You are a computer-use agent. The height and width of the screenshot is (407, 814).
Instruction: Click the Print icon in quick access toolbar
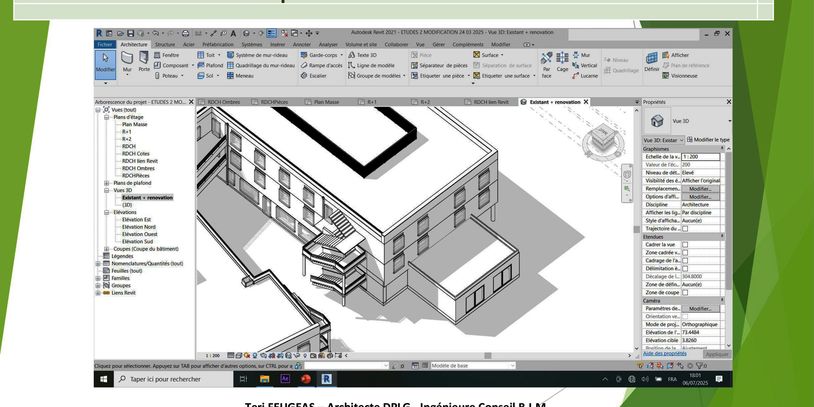click(185, 33)
